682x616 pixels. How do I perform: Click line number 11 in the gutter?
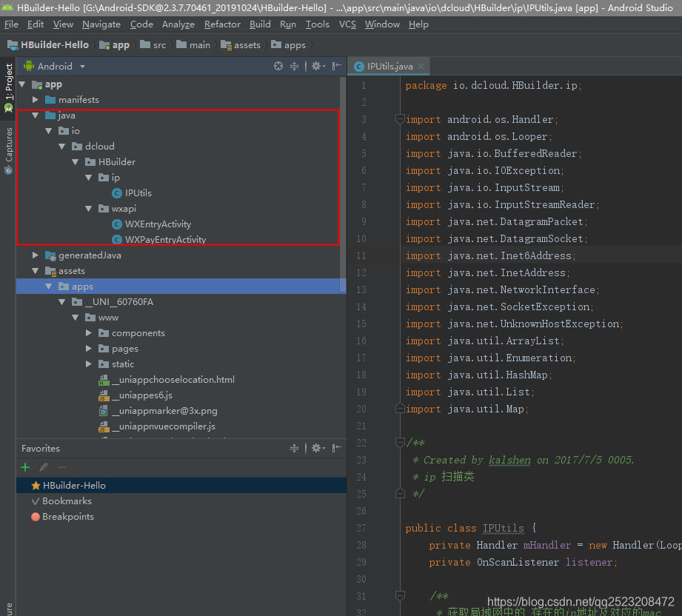tap(361, 255)
